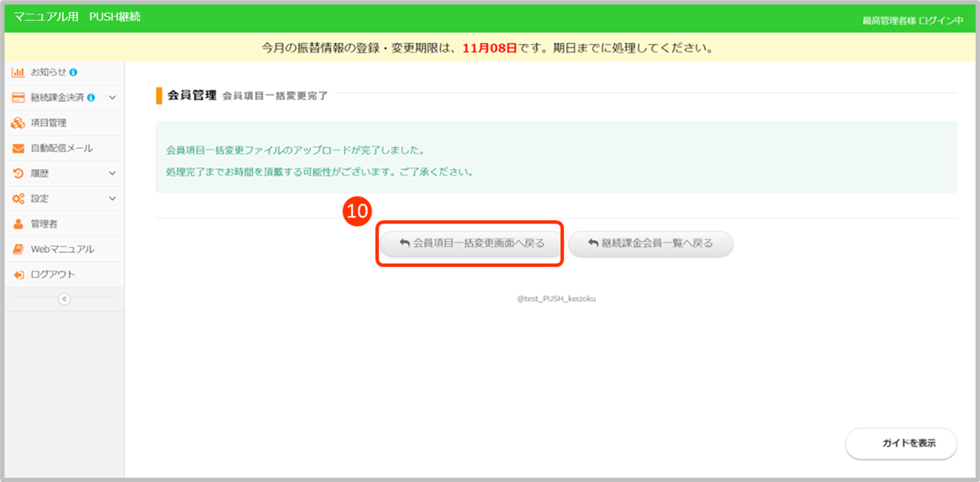Expand the 継続課金決済 submenu chevron
Image resolution: width=980 pixels, height=482 pixels.
point(112,98)
